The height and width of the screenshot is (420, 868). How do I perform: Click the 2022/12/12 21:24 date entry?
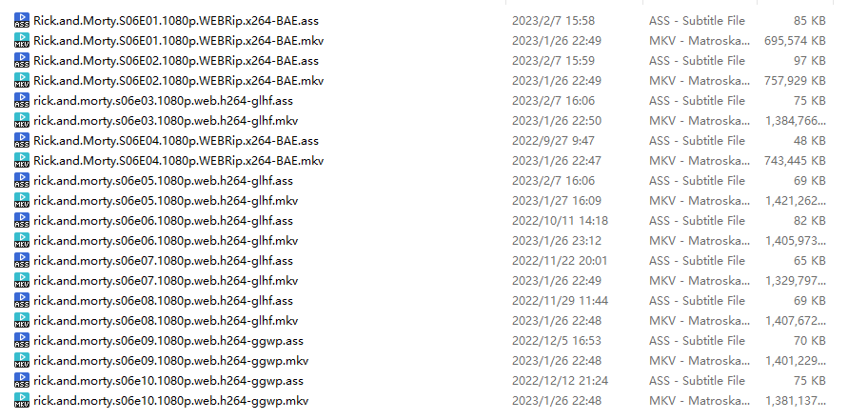pyautogui.click(x=560, y=381)
